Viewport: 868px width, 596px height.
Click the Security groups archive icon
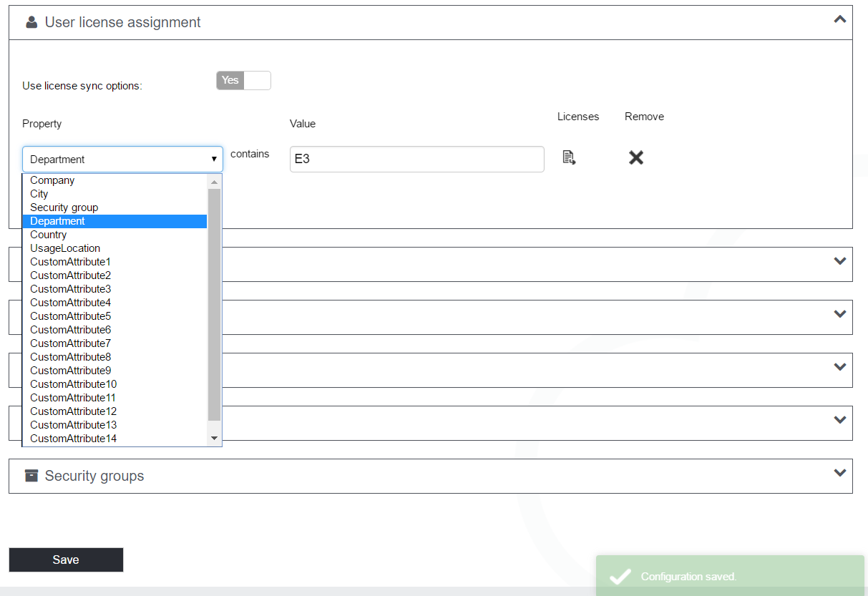[x=31, y=476]
